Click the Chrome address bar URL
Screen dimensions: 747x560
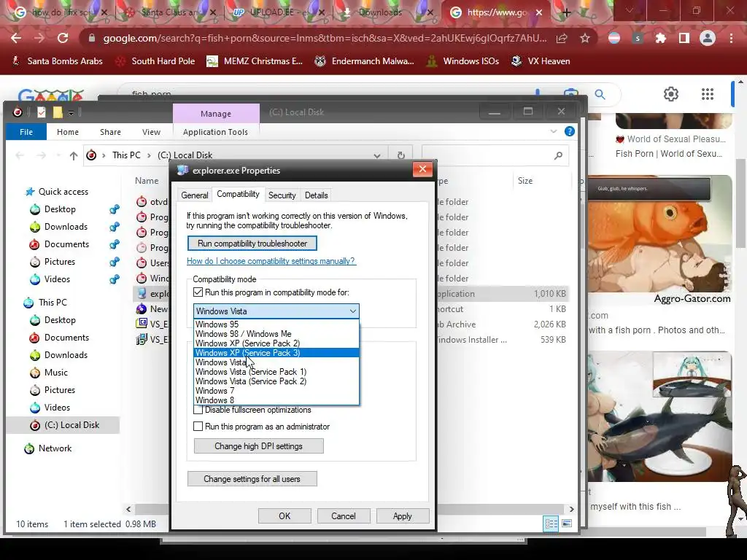[325, 38]
